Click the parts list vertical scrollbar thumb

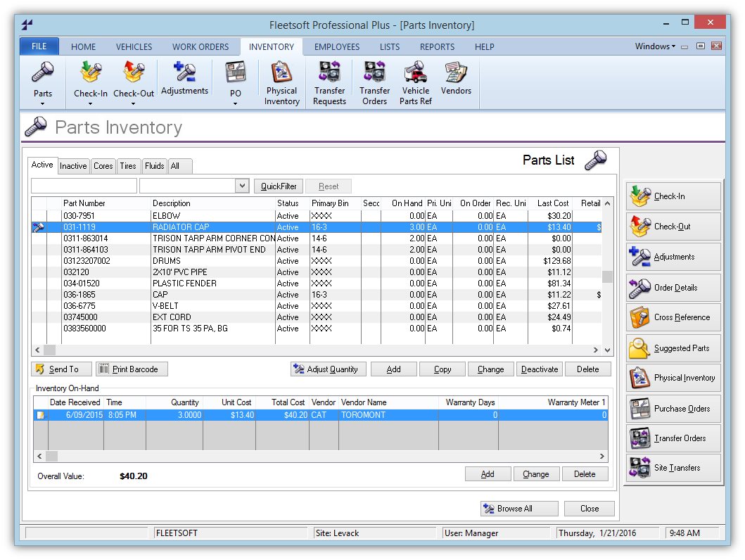(x=607, y=276)
